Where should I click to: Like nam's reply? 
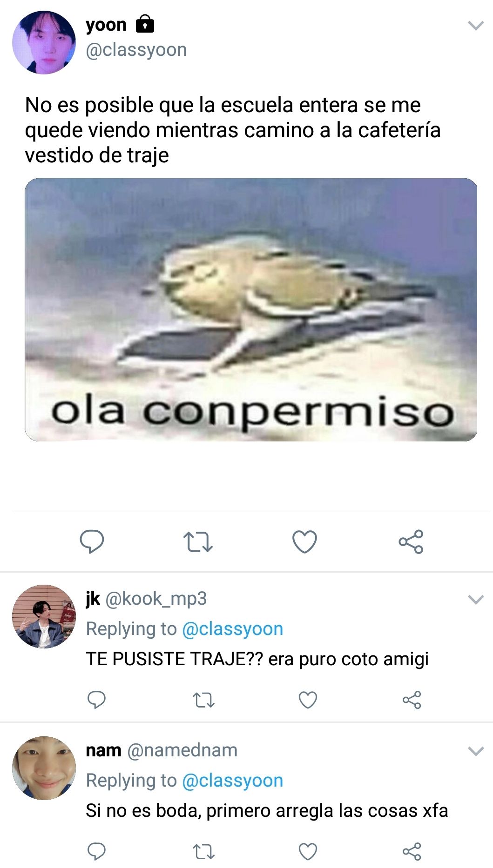[x=308, y=851]
